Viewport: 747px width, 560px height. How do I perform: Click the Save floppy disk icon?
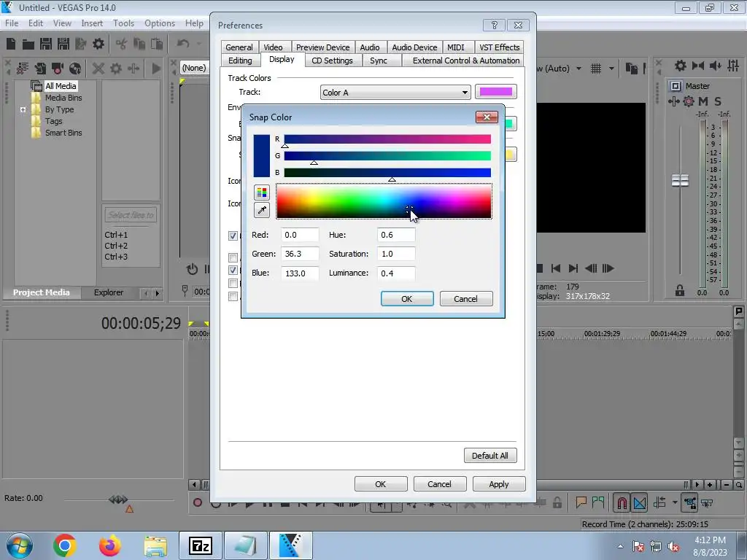(x=46, y=44)
